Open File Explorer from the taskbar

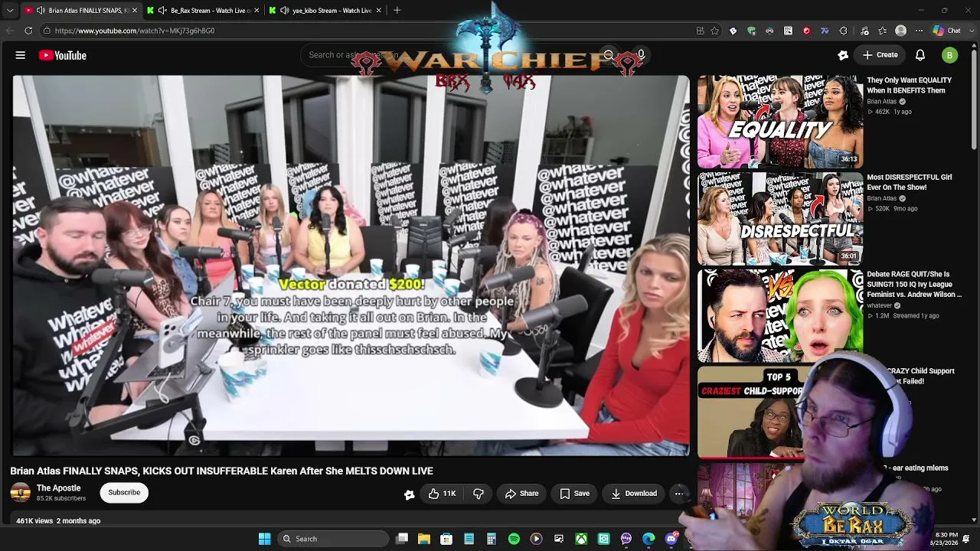[x=424, y=539]
